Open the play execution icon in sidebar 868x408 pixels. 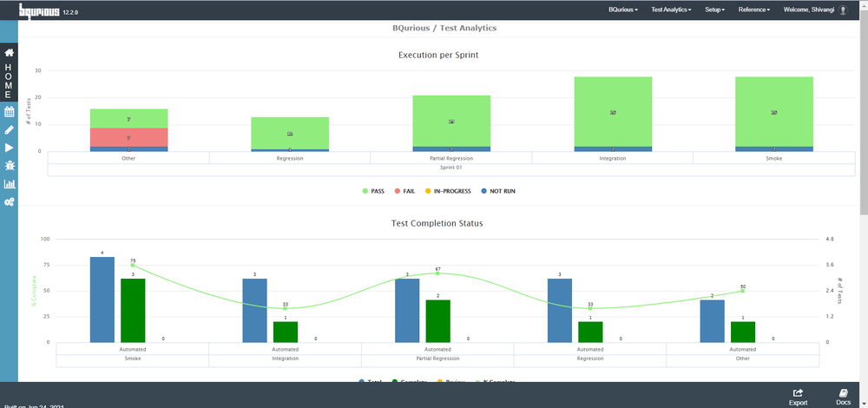pyautogui.click(x=9, y=148)
